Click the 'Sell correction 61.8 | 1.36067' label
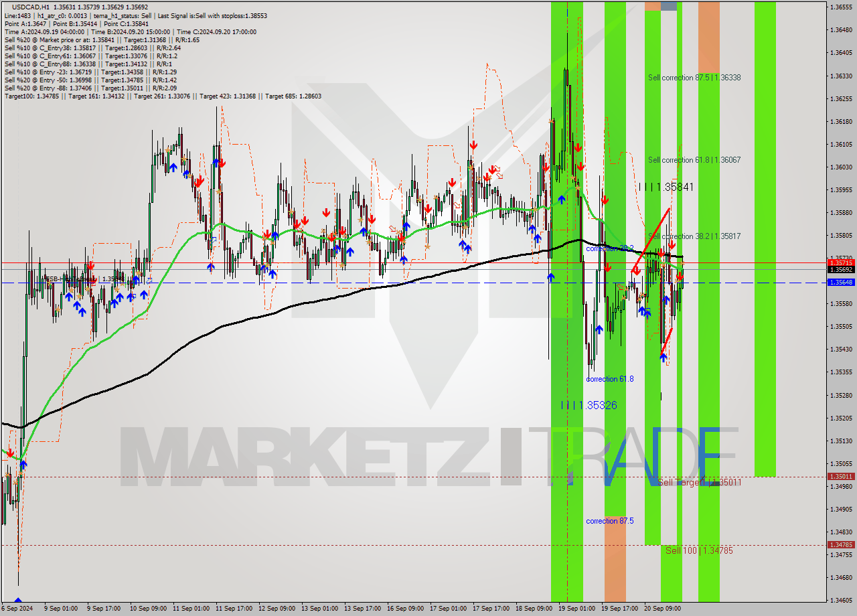 click(694, 160)
